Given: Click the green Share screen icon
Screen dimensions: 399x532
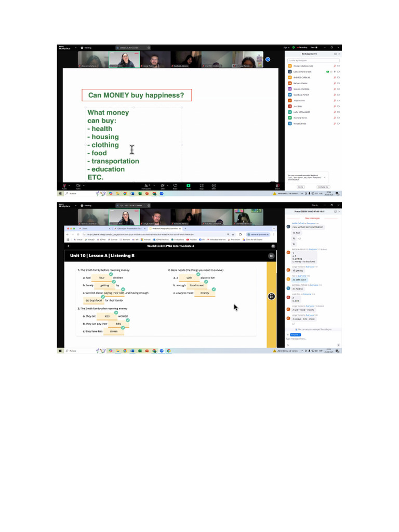Looking at the screenshot, I should 188,185.
